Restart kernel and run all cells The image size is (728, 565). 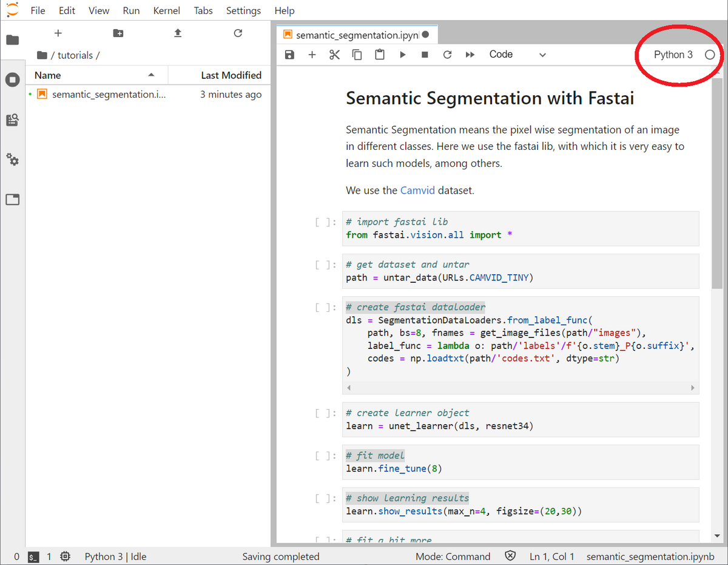[470, 55]
